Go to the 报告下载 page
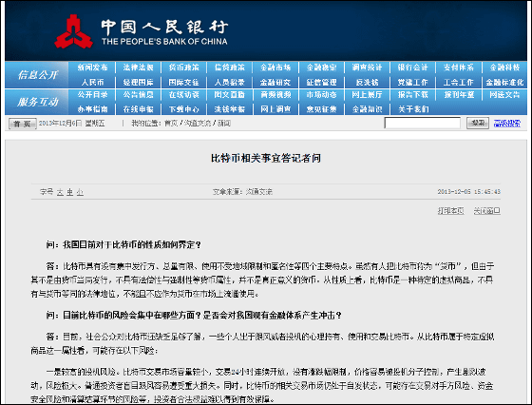The image size is (532, 405). (x=413, y=95)
